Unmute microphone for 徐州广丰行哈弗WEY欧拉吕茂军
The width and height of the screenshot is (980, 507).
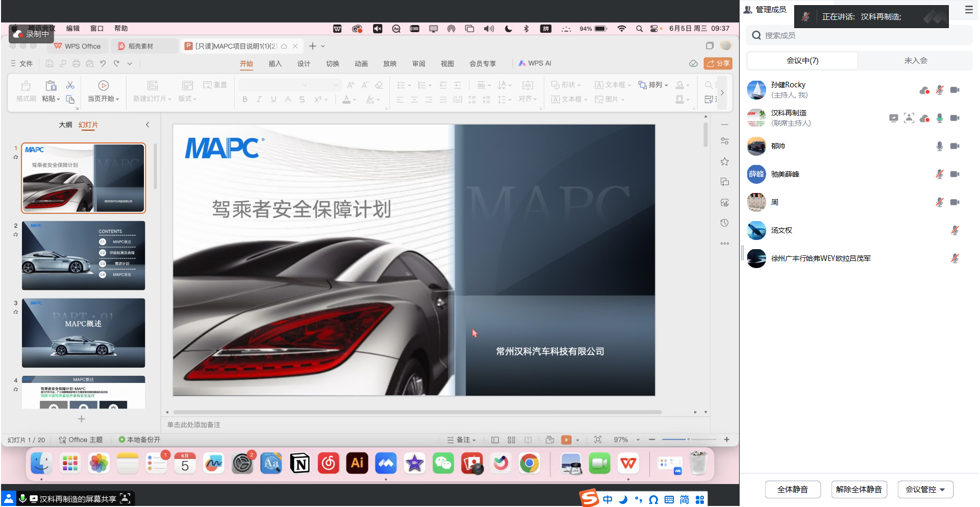point(955,259)
